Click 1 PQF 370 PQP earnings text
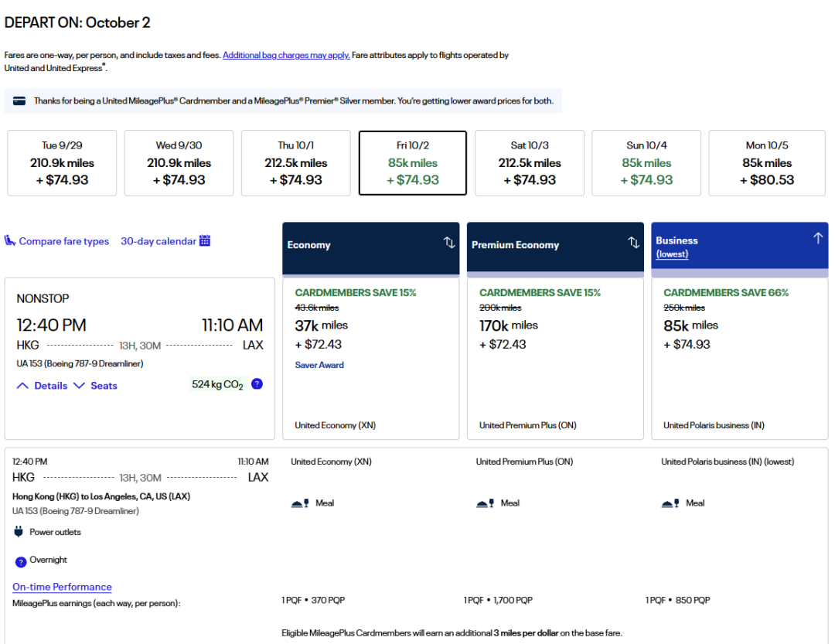Image resolution: width=835 pixels, height=644 pixels. tap(313, 601)
